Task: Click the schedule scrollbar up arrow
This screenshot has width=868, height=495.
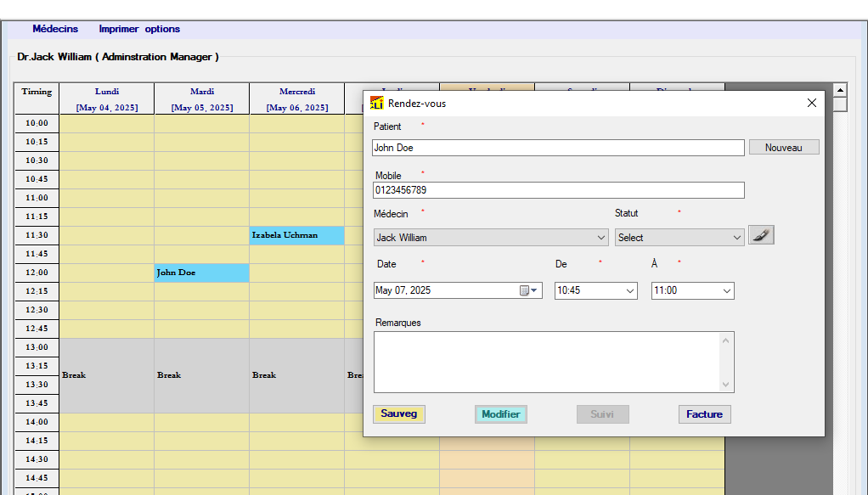Action: (840, 90)
